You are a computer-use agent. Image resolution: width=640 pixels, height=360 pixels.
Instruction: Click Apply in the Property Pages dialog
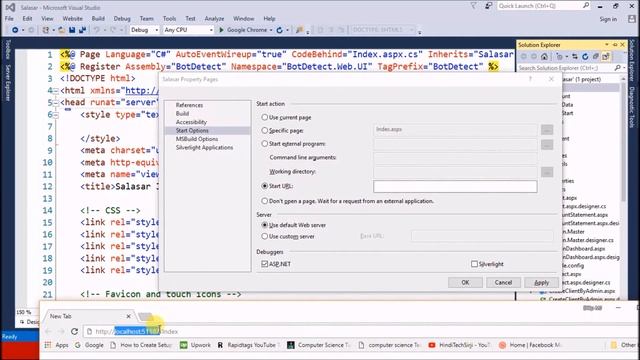(542, 282)
